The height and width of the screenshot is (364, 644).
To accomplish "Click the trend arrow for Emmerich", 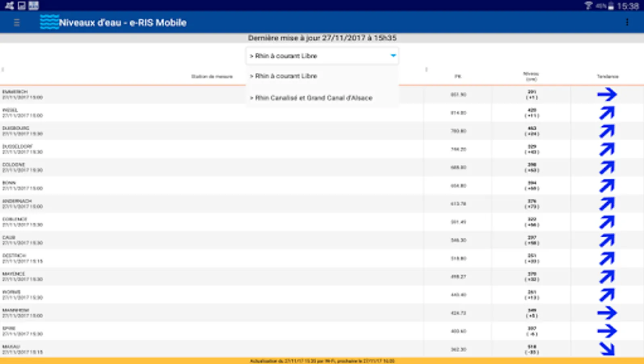I will (607, 95).
